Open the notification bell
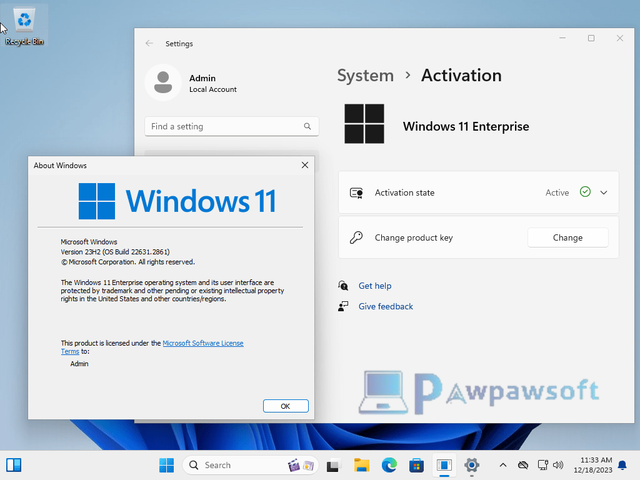The width and height of the screenshot is (640, 480). coord(622,465)
